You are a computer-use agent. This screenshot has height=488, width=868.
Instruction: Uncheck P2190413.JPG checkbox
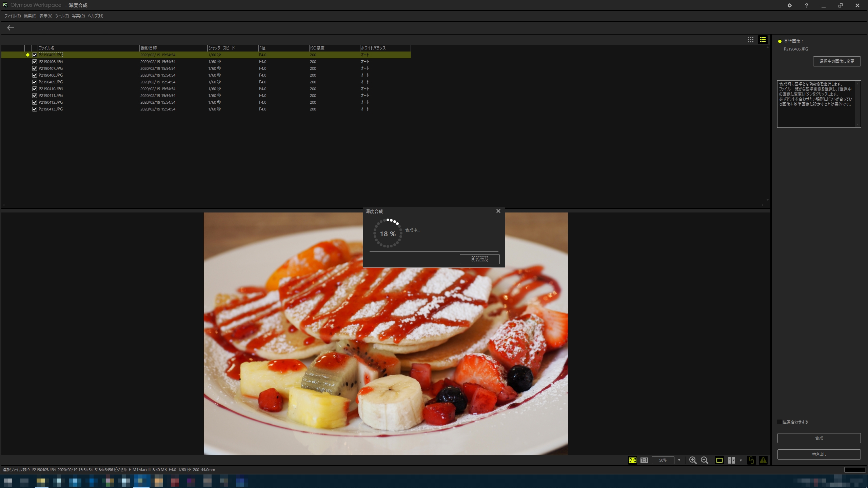pos(35,109)
